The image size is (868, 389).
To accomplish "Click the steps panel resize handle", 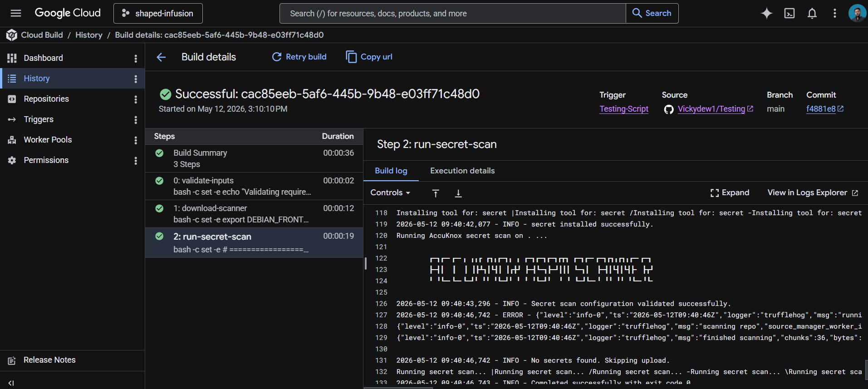I will click(x=365, y=264).
